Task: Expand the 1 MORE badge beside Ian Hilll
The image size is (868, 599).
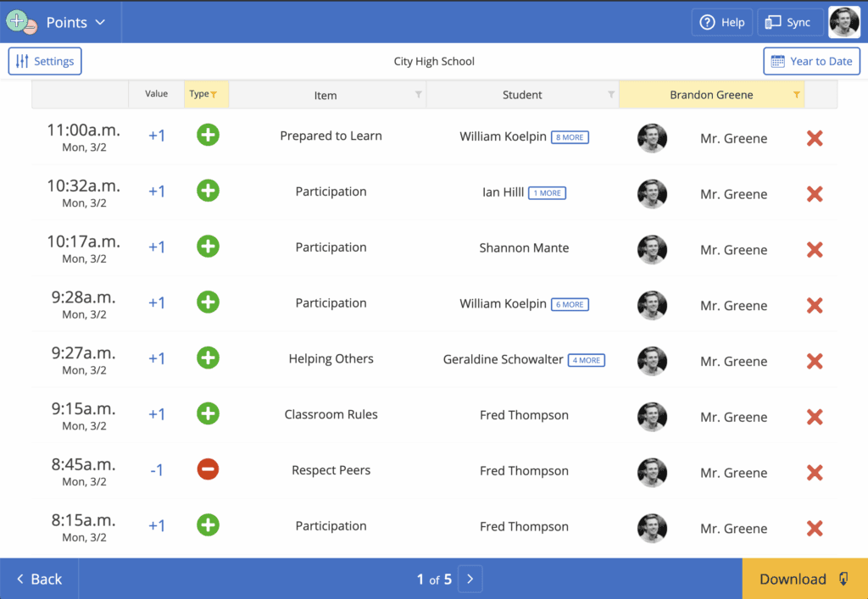Action: [x=547, y=193]
